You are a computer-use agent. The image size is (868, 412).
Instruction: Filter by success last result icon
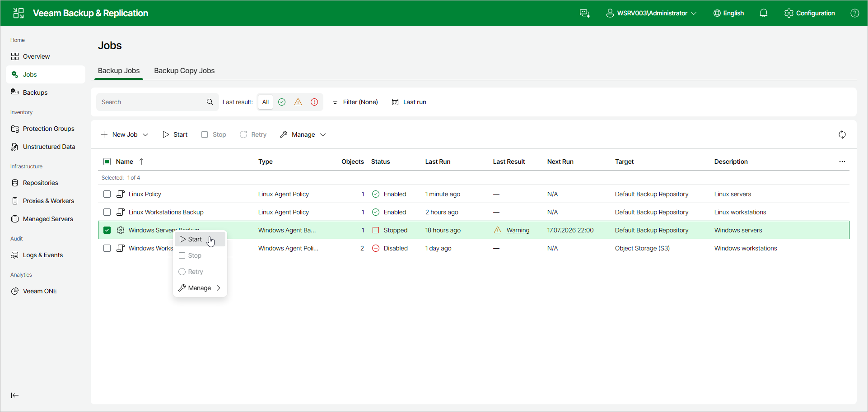coord(282,102)
